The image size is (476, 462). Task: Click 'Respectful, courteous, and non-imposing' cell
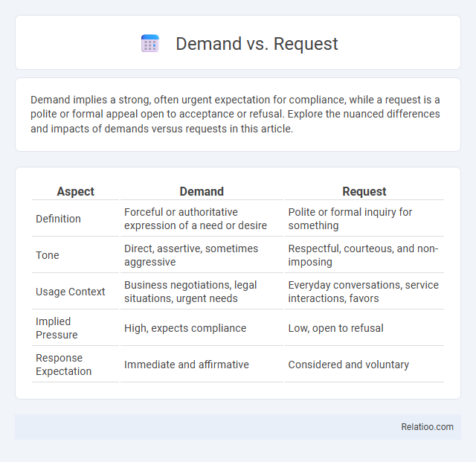click(363, 255)
